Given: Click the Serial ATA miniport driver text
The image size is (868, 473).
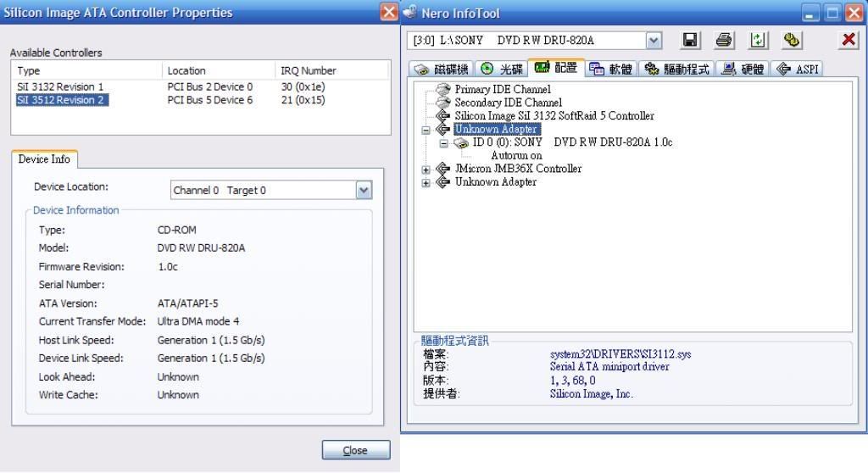Looking at the screenshot, I should pos(609,367).
